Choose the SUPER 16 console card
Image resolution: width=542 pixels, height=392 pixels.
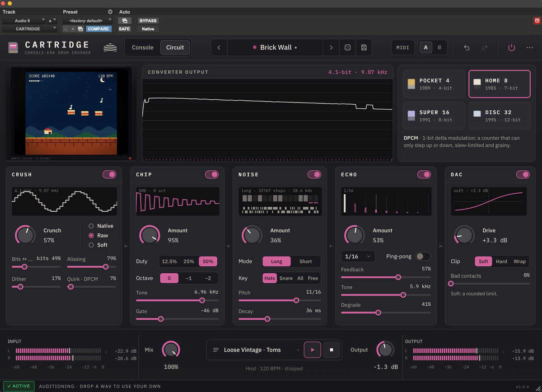(x=434, y=116)
